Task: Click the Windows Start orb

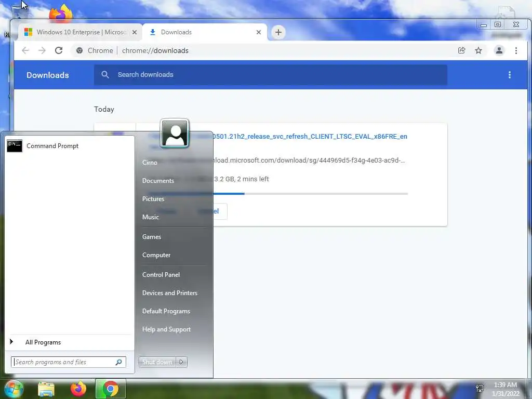Action: point(13,389)
